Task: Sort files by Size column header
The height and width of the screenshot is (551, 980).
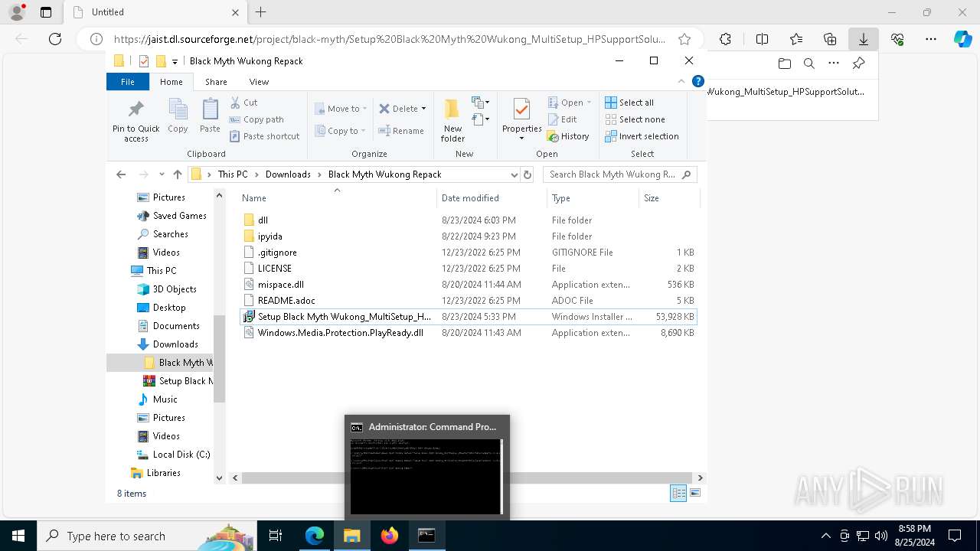Action: pos(668,198)
